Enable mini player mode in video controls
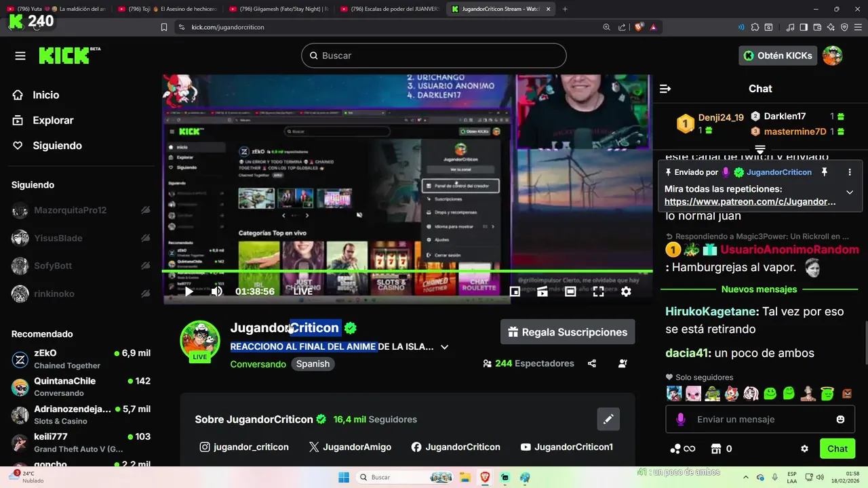The width and height of the screenshot is (868, 488). pyautogui.click(x=515, y=291)
